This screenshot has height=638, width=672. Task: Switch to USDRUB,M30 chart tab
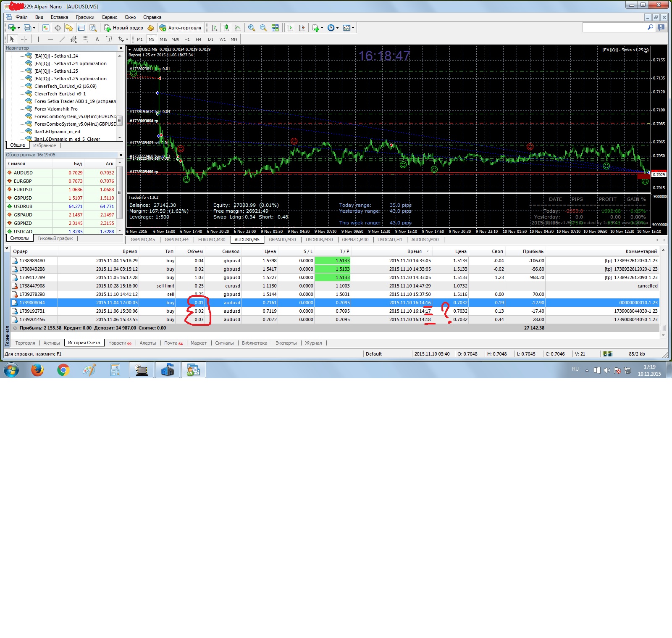click(x=319, y=240)
